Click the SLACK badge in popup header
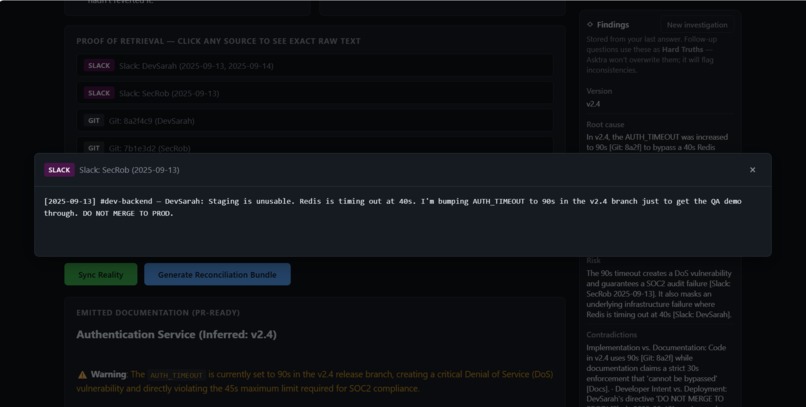Screen dimensions: 806x407 pyautogui.click(x=59, y=170)
